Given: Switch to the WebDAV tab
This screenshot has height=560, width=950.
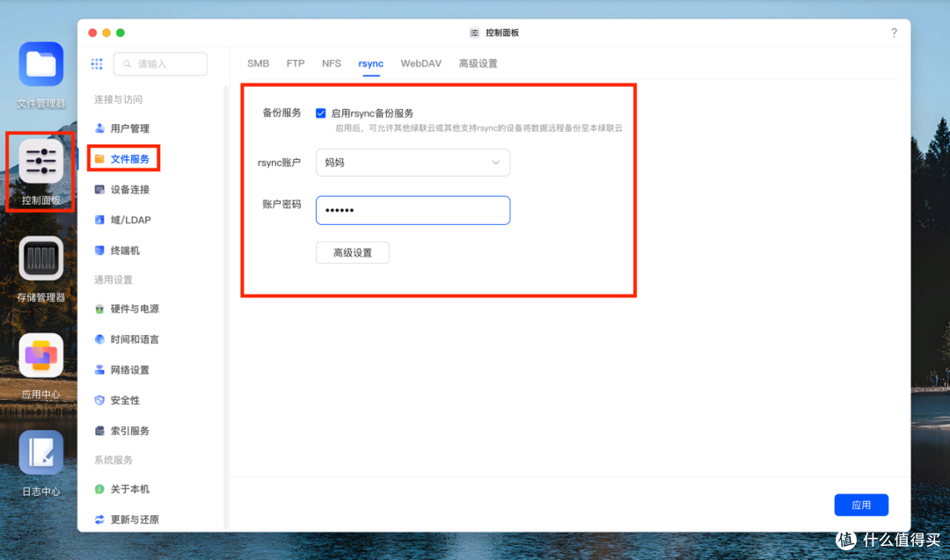Looking at the screenshot, I should (421, 63).
